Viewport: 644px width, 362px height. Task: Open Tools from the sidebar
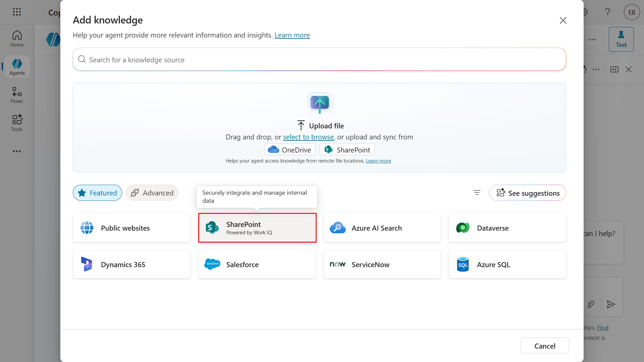point(16,123)
